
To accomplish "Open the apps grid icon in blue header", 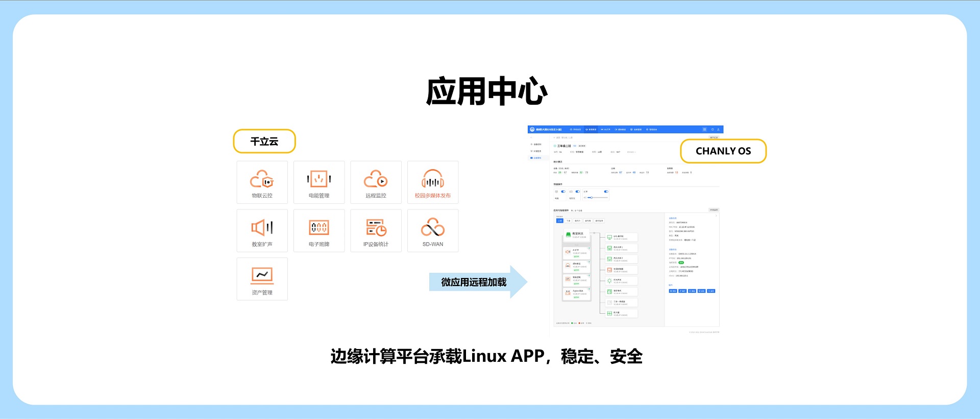I will (704, 129).
